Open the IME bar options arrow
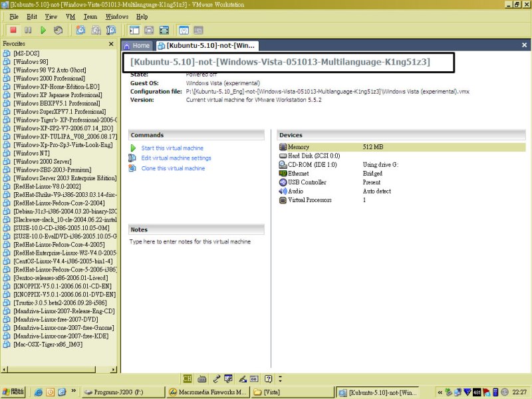532x399 pixels. [x=280, y=378]
